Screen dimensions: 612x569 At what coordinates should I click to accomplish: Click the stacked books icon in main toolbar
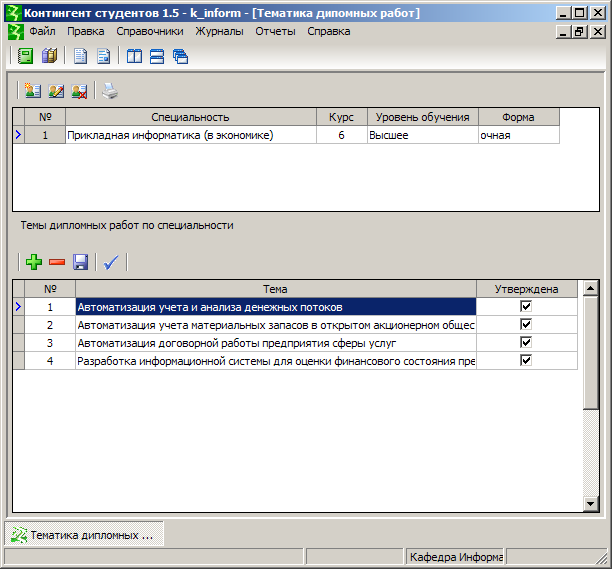tap(50, 56)
